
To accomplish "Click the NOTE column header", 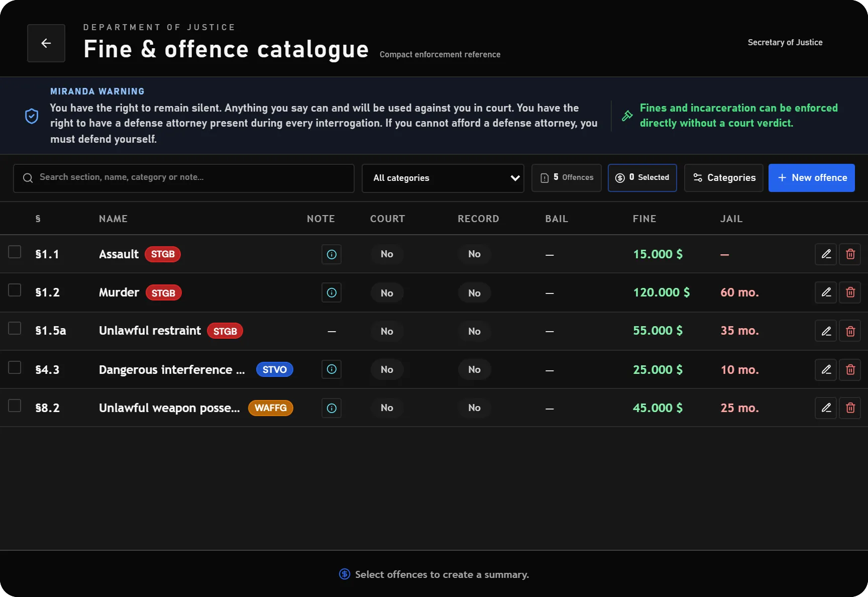I will pos(321,219).
